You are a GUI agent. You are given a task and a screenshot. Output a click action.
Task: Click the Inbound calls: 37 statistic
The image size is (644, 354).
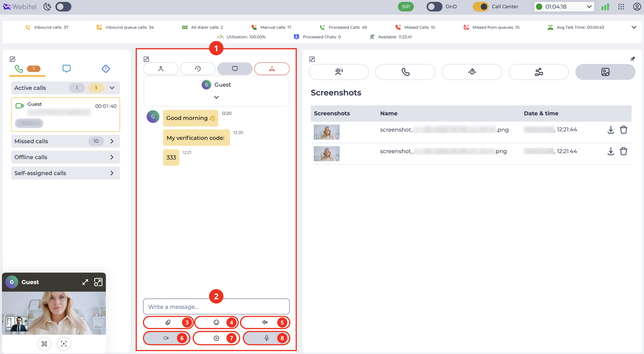point(47,27)
